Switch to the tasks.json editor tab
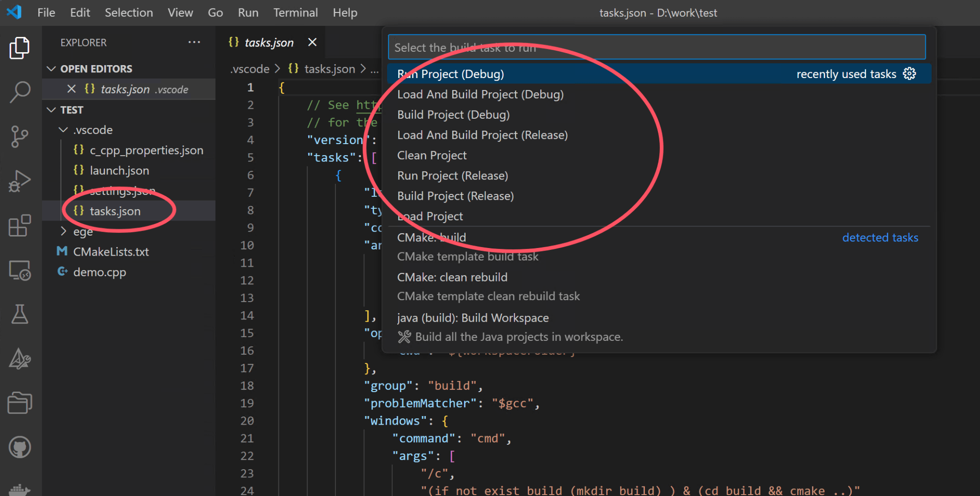Viewport: 980px width, 496px height. [269, 42]
